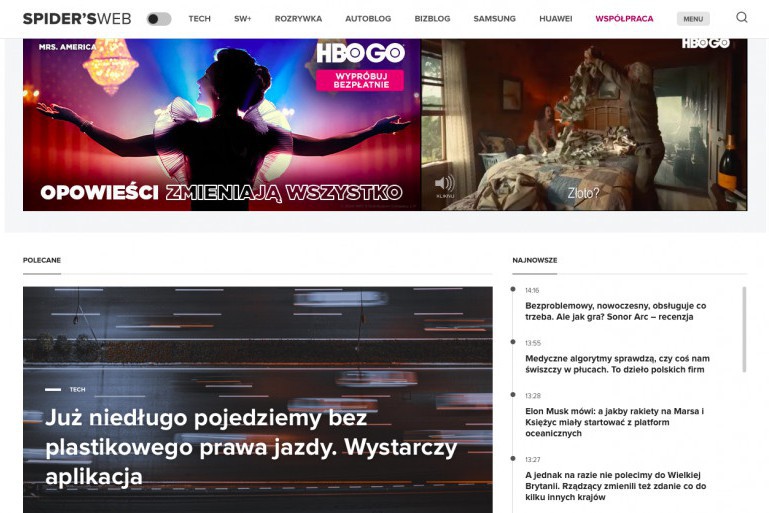Read the Elon Musk rockets article
This screenshot has width=769, height=513.
pyautogui.click(x=615, y=422)
